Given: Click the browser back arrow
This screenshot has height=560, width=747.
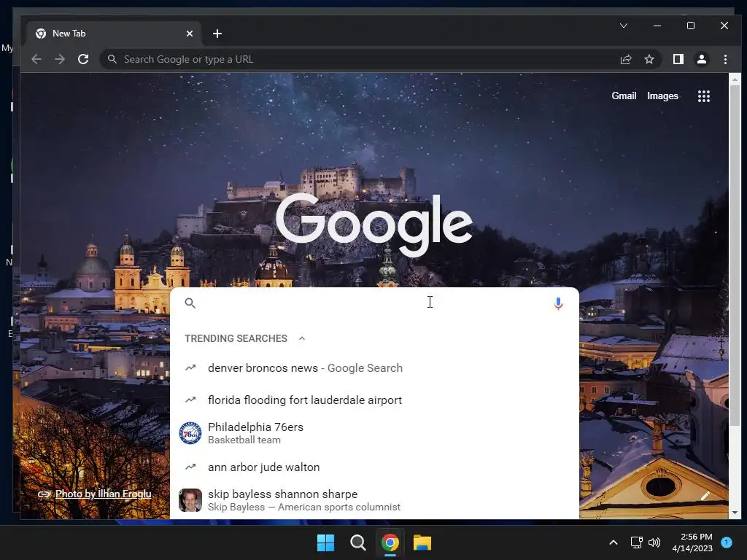Looking at the screenshot, I should click(x=36, y=59).
